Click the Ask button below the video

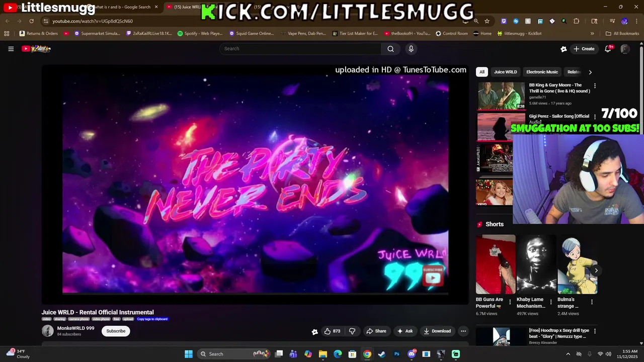pyautogui.click(x=405, y=331)
